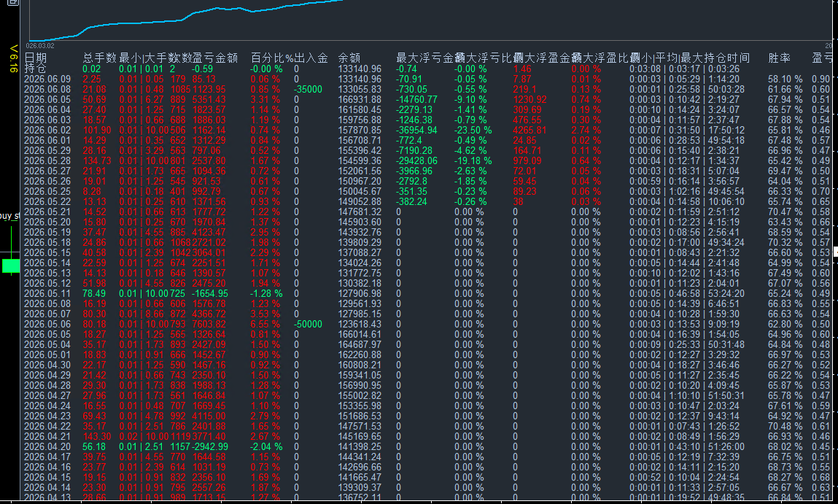Select the balance 139309.37
The width and height of the screenshot is (838, 504).
pyautogui.click(x=360, y=487)
